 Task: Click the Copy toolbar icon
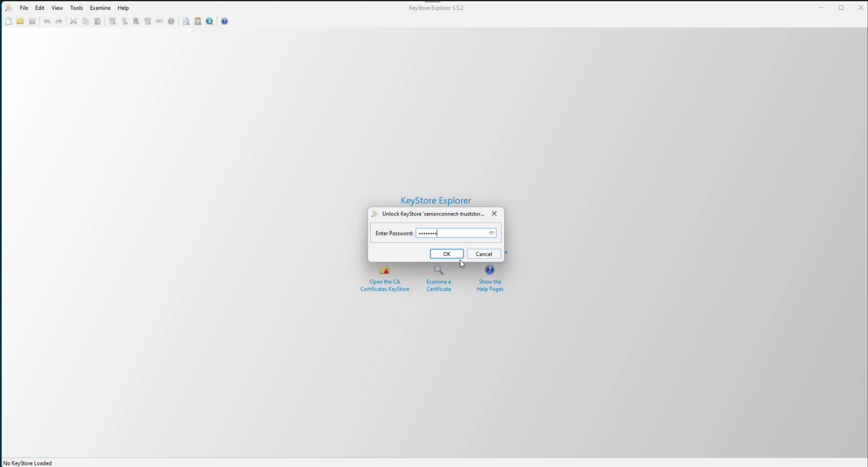coord(85,21)
